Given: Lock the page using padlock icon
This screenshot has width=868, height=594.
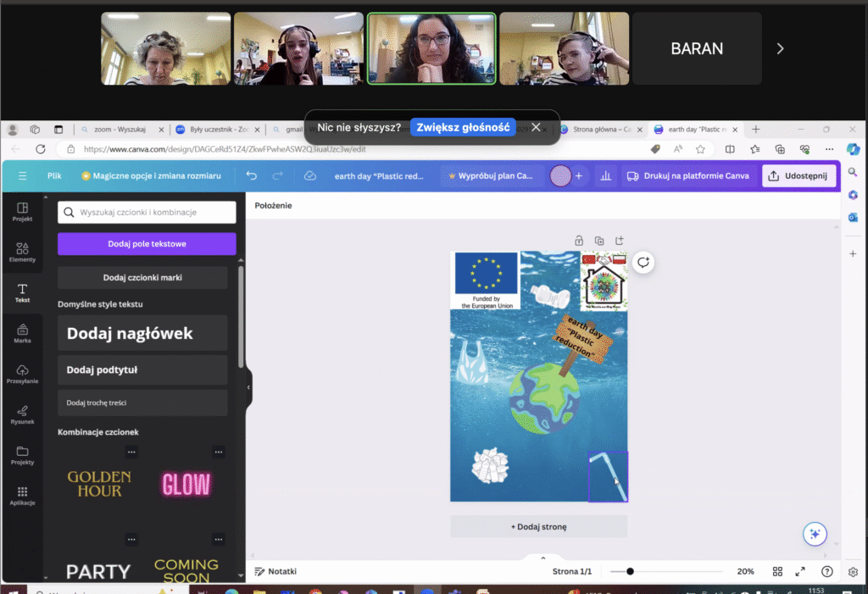Looking at the screenshot, I should (579, 241).
